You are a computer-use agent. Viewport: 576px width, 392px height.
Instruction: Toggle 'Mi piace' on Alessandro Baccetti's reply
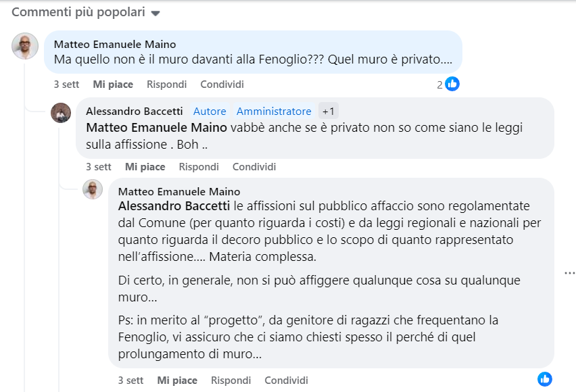(x=145, y=167)
